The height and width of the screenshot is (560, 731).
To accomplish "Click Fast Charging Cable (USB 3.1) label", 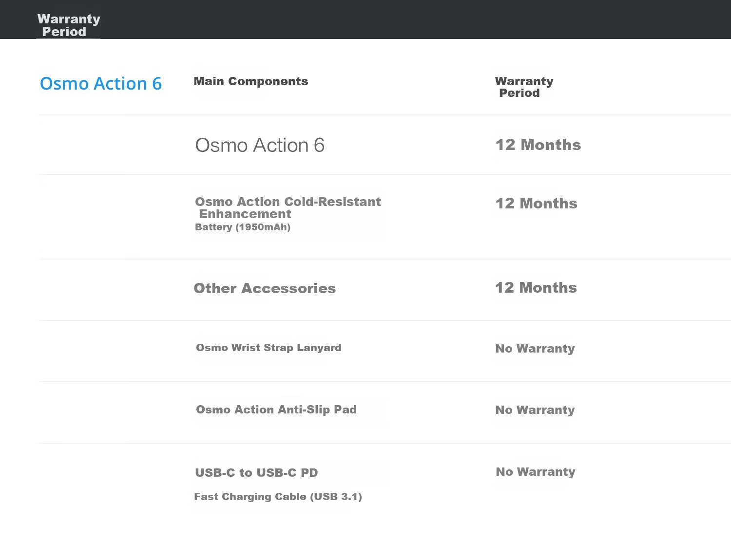I will click(278, 497).
